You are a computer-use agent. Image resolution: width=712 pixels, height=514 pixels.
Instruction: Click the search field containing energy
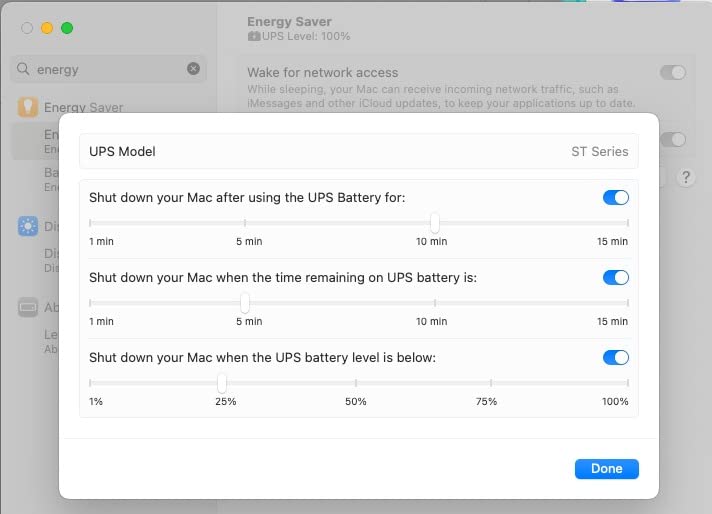tap(109, 69)
